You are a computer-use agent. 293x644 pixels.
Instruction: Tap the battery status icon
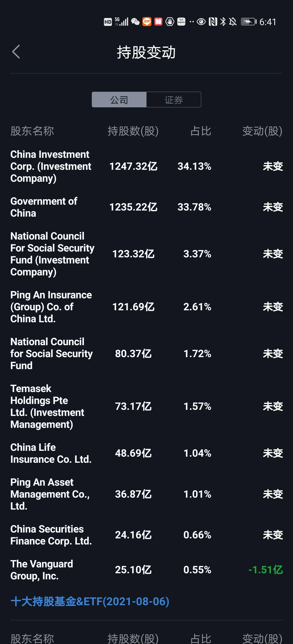[249, 22]
